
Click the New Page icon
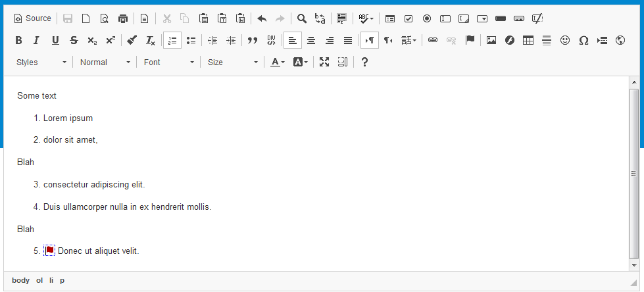[x=86, y=18]
